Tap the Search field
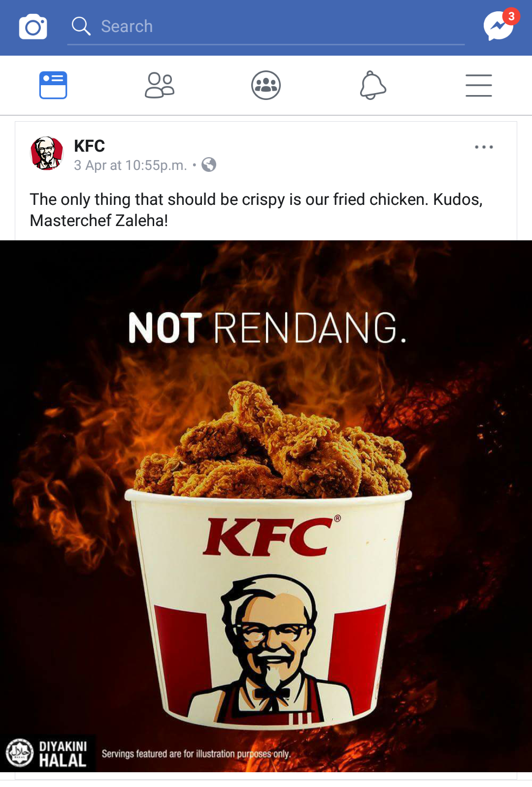The height and width of the screenshot is (787, 532). (x=266, y=27)
